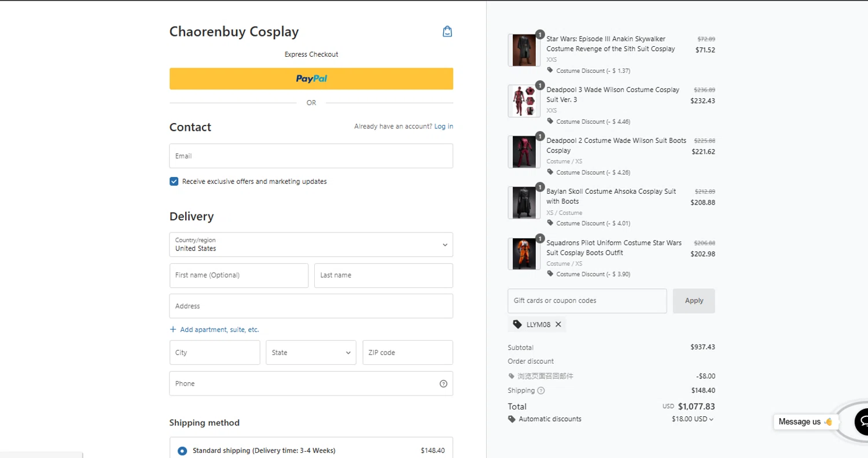
Task: Click the $221.62 Deadpool 2 price
Action: tap(703, 152)
